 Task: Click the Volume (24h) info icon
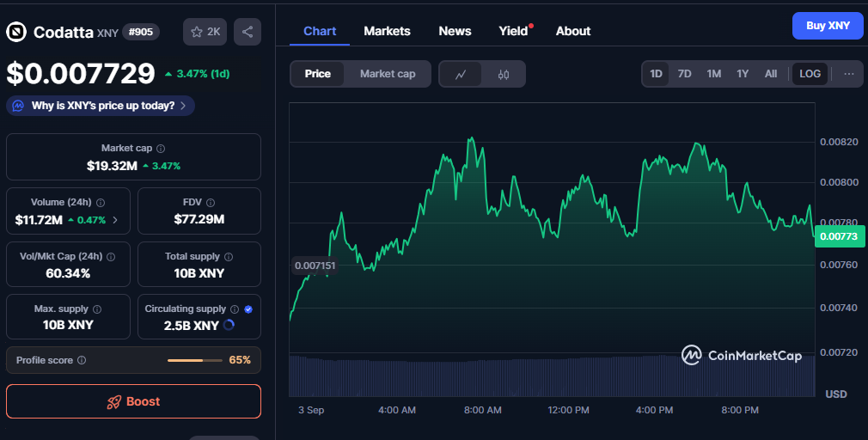coord(101,203)
